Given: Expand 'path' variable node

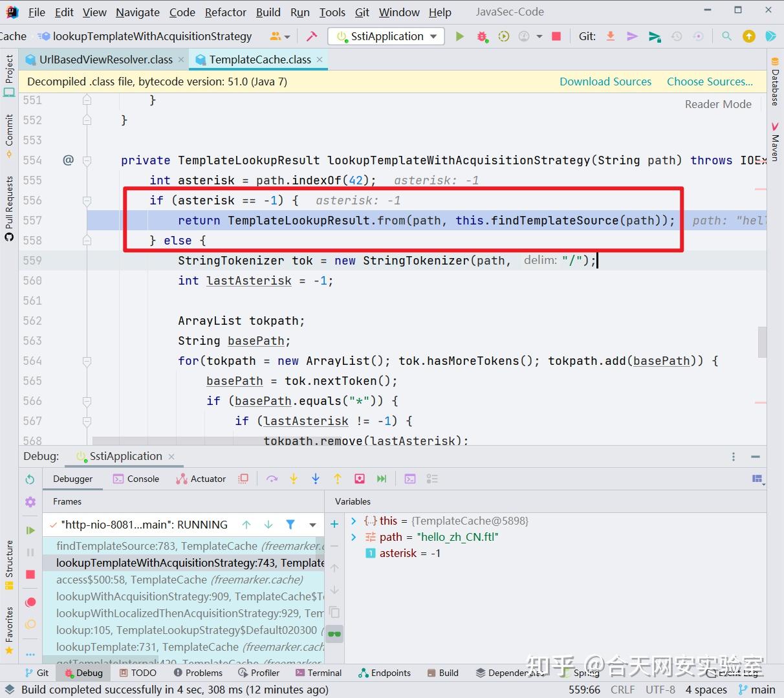Looking at the screenshot, I should tap(354, 537).
